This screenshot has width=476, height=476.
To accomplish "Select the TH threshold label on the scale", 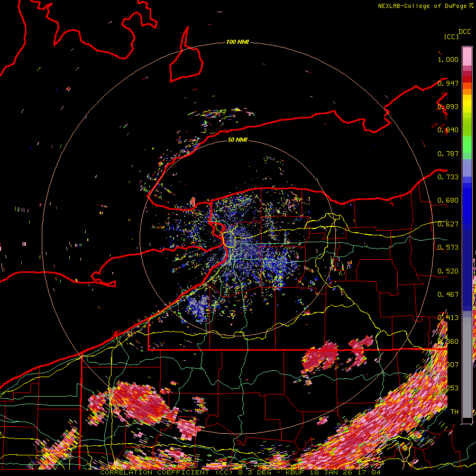I will (x=454, y=411).
